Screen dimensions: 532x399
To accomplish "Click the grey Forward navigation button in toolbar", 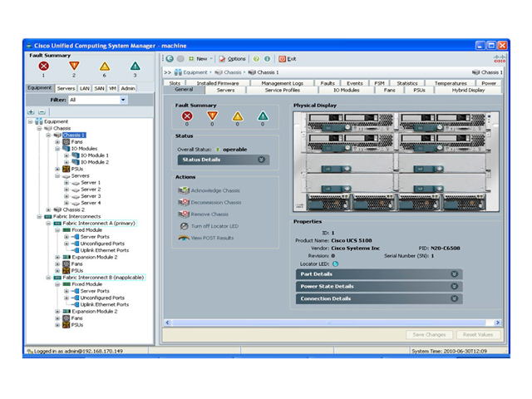I will [x=180, y=59].
